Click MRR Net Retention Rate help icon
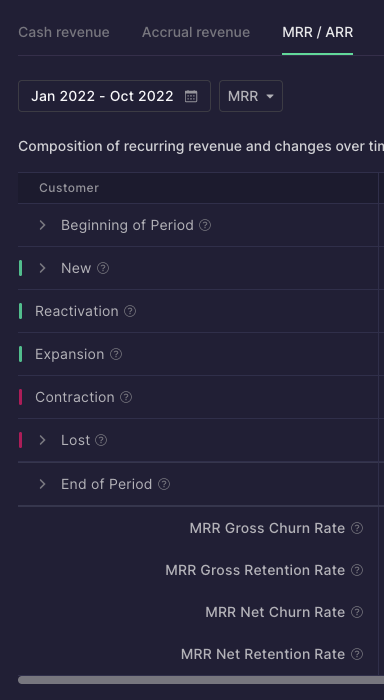The image size is (384, 700). [357, 654]
